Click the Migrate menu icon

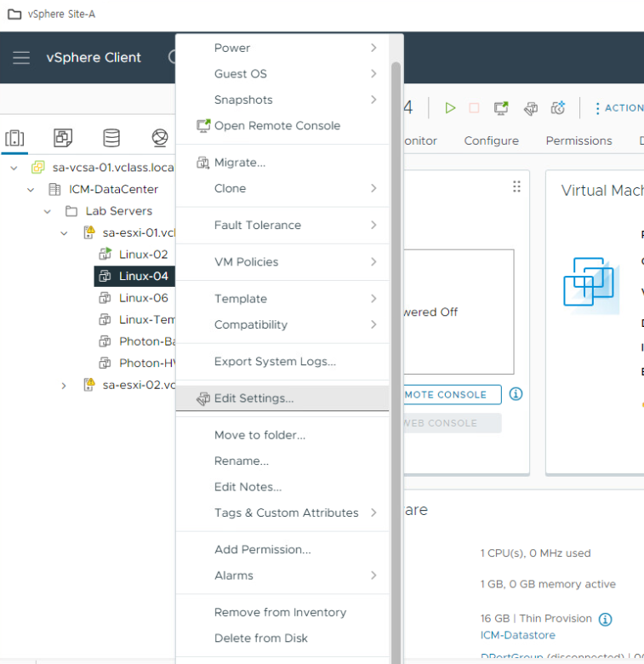pyautogui.click(x=203, y=163)
